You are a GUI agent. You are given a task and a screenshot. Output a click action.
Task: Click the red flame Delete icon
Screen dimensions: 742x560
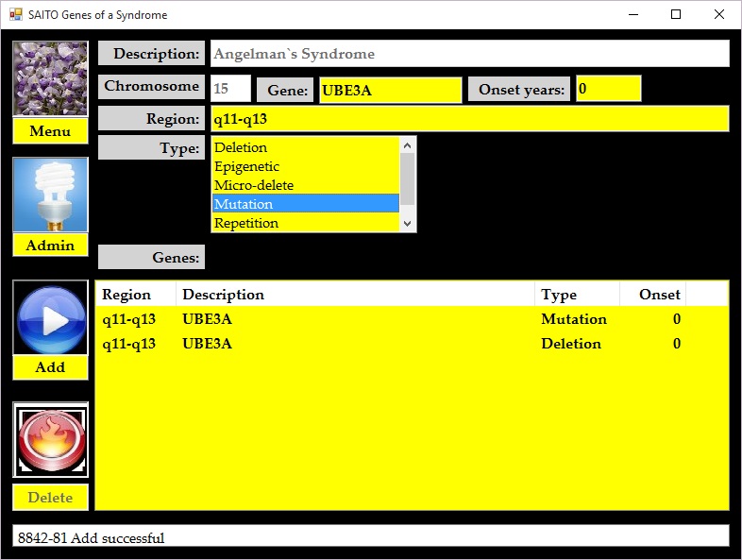pyautogui.click(x=50, y=440)
